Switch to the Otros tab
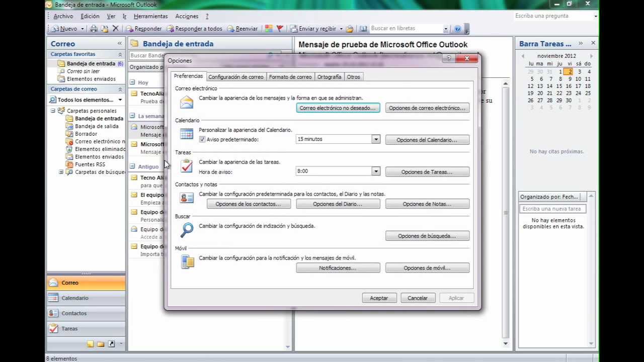The image size is (644, 362). 353,77
